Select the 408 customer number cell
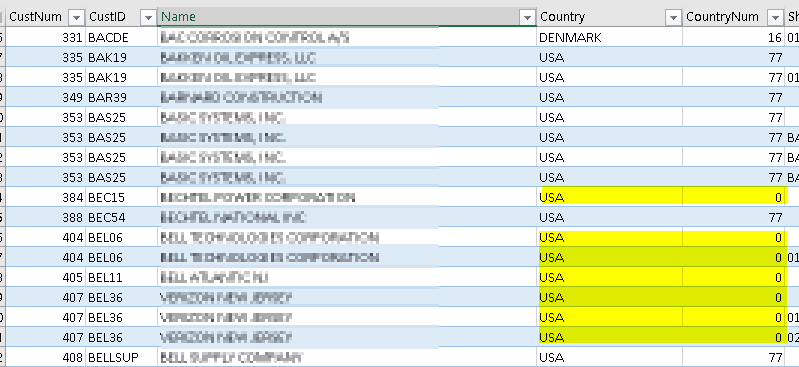The height and width of the screenshot is (367, 799). pos(45,357)
